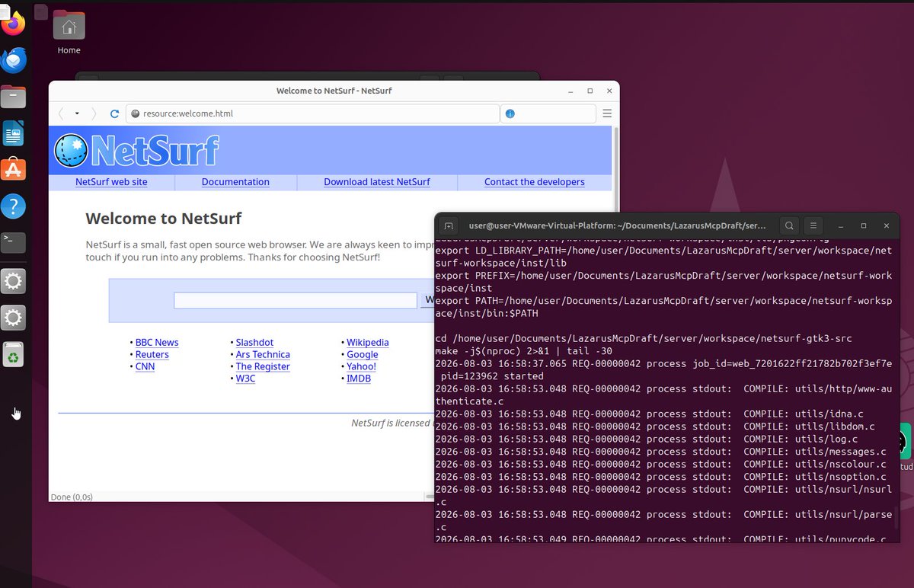Open the Wikipedia link
This screenshot has height=588, width=914.
pyautogui.click(x=368, y=343)
